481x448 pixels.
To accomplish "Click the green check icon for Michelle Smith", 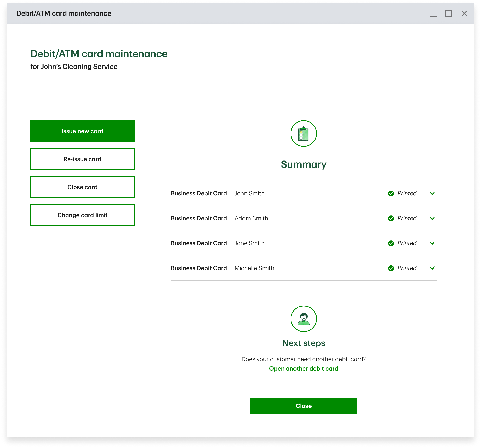I will click(x=391, y=268).
